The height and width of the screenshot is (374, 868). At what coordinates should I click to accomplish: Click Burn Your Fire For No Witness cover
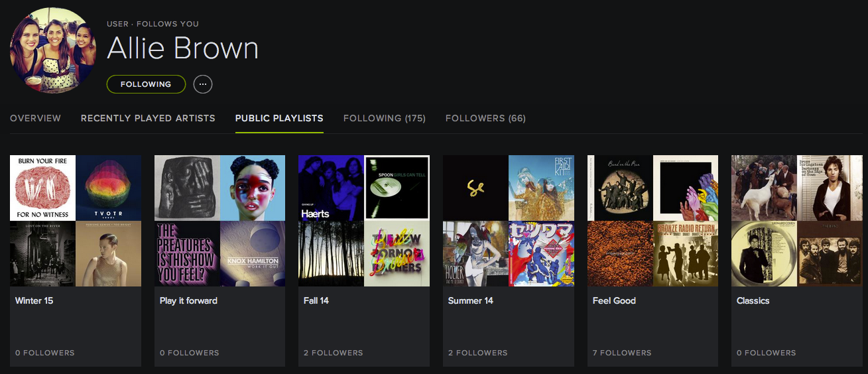point(42,188)
